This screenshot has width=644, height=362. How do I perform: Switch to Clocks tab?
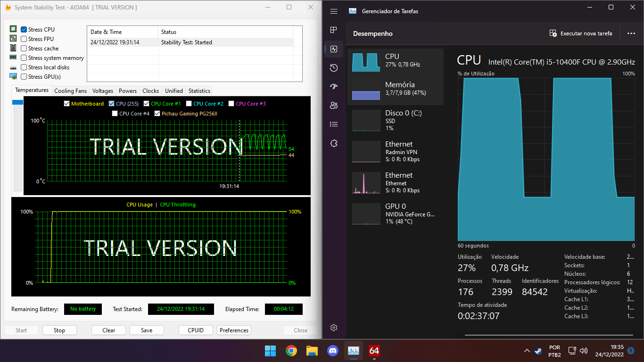[151, 91]
